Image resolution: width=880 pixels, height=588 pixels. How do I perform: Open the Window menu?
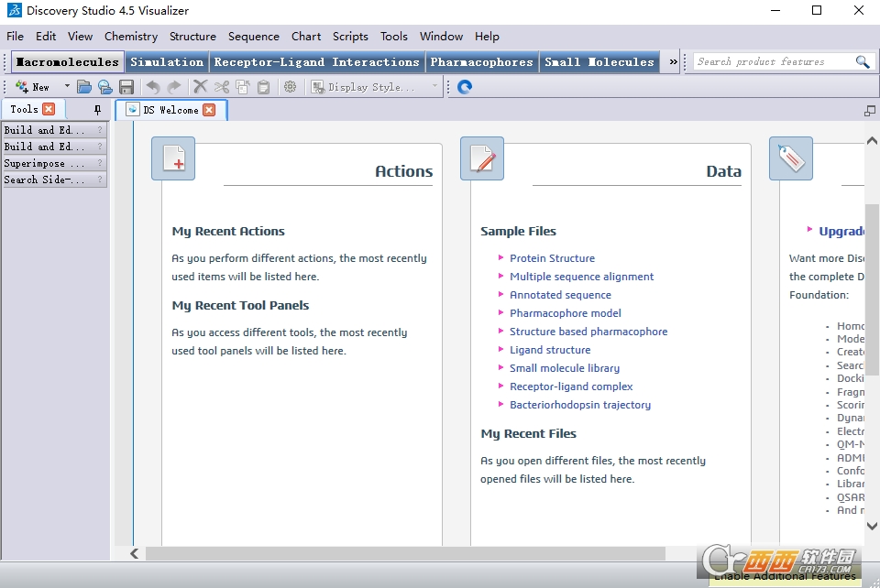(441, 37)
